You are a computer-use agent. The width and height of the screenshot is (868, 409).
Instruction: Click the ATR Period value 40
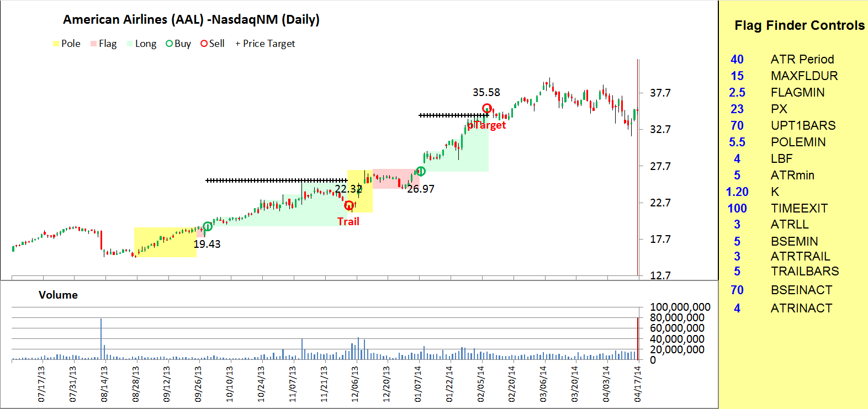tap(737, 59)
